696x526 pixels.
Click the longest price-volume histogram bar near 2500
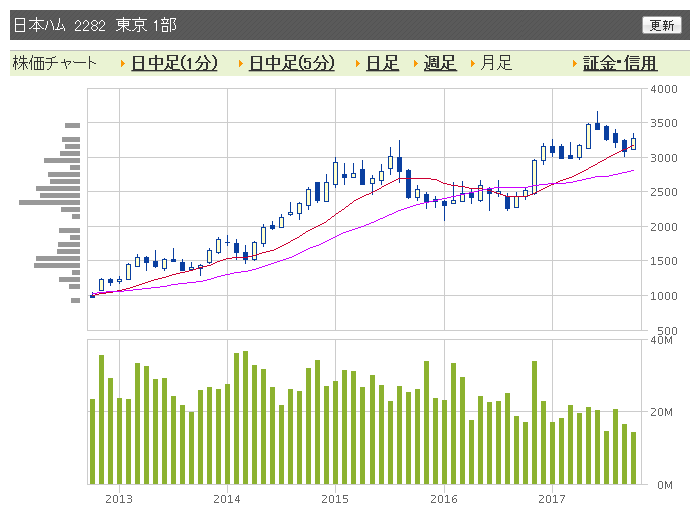[x=49, y=202]
